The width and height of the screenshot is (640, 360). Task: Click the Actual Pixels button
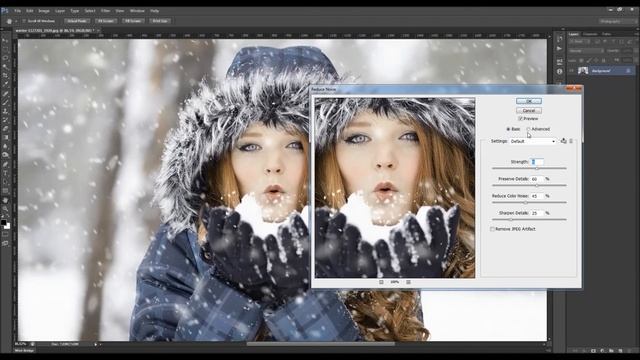click(x=77, y=21)
